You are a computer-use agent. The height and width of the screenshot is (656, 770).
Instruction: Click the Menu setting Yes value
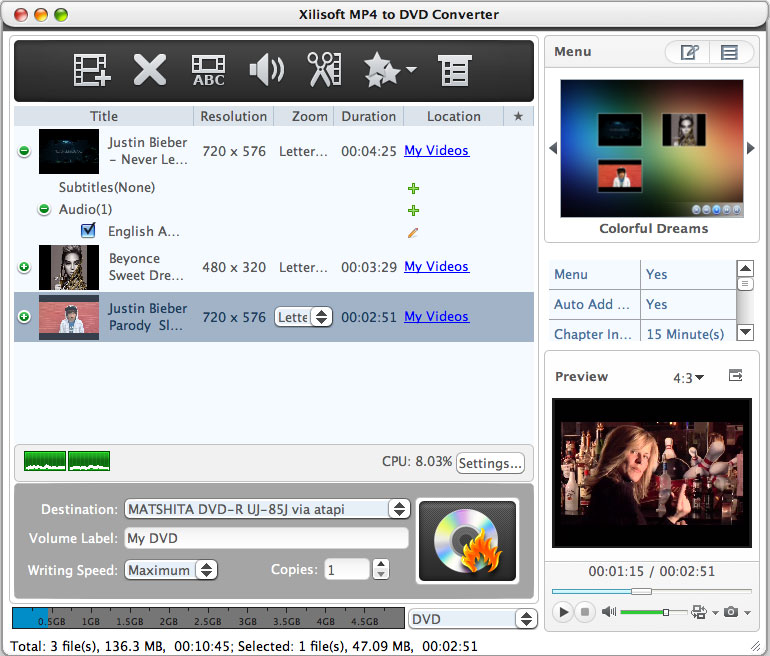click(688, 274)
